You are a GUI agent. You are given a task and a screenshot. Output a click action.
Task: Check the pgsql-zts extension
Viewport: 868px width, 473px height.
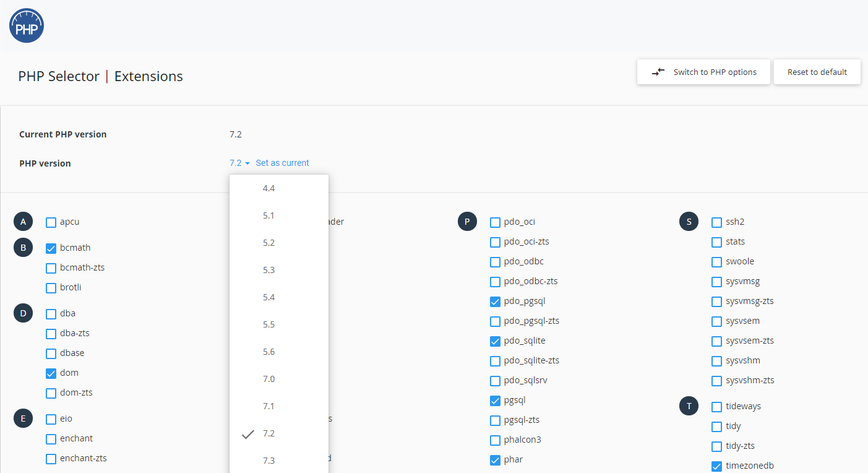[495, 420]
